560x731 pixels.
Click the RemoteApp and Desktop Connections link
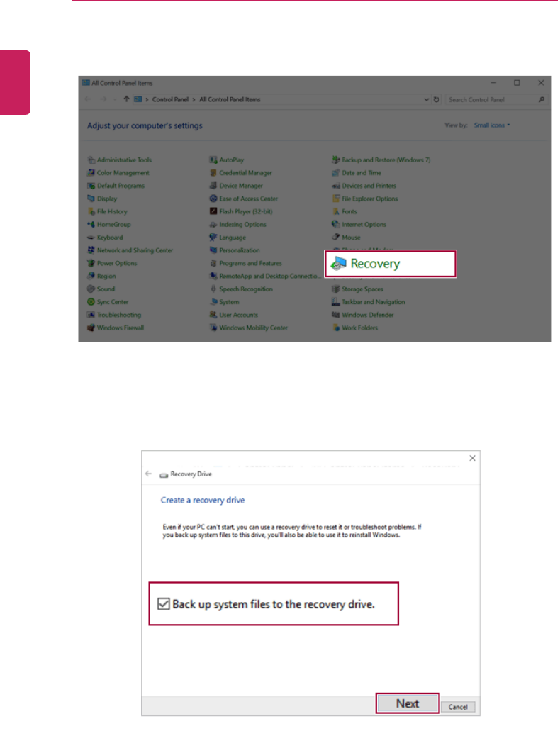click(x=270, y=276)
